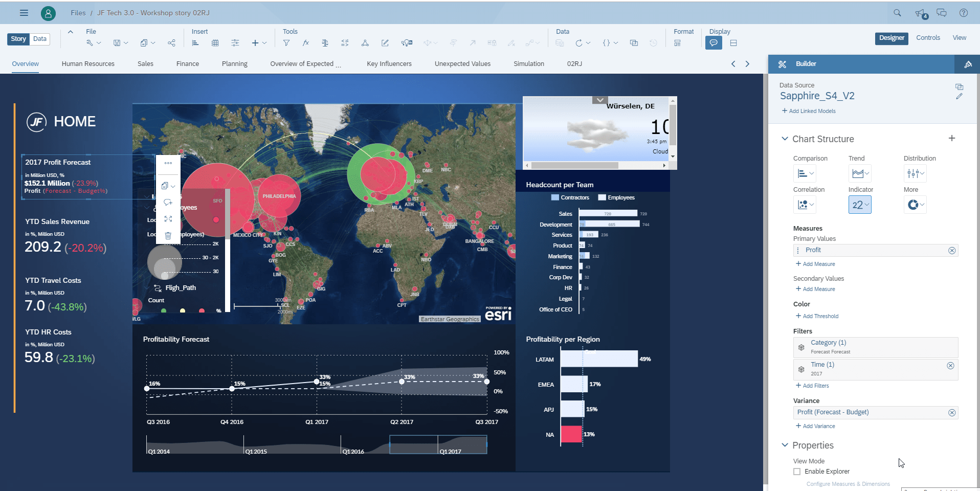The image size is (980, 491).
Task: Switch to Data mode toggle
Action: (40, 39)
